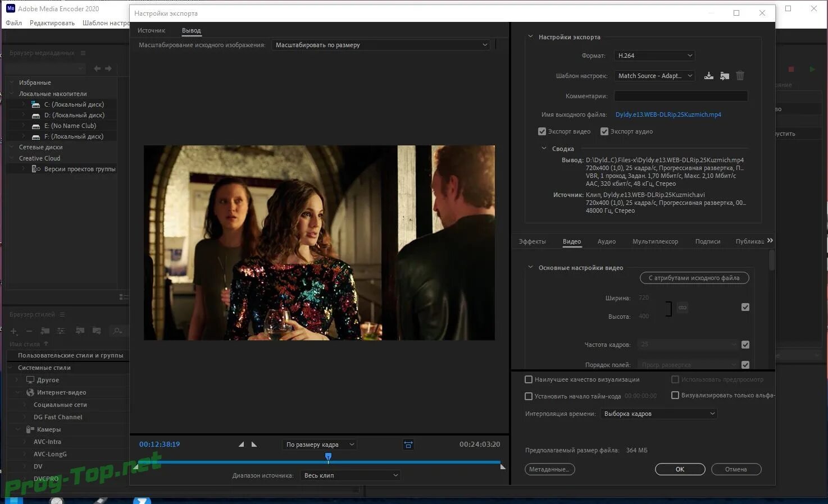The height and width of the screenshot is (504, 828).
Task: Click the media browser back arrow
Action: [97, 68]
